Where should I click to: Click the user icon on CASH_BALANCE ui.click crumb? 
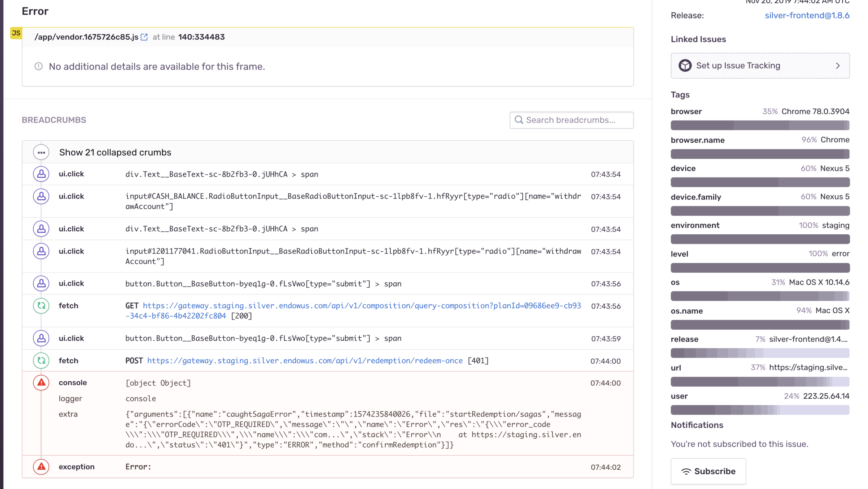coord(41,196)
